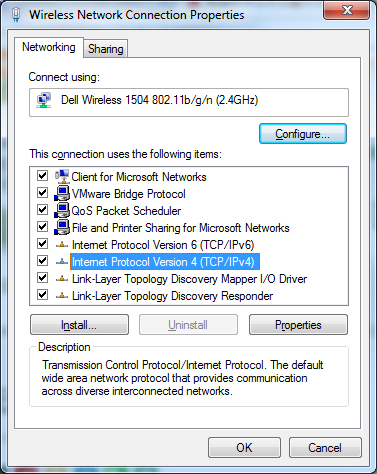377x474 pixels.
Task: Click the wireless connection icon in title bar
Action: point(16,15)
